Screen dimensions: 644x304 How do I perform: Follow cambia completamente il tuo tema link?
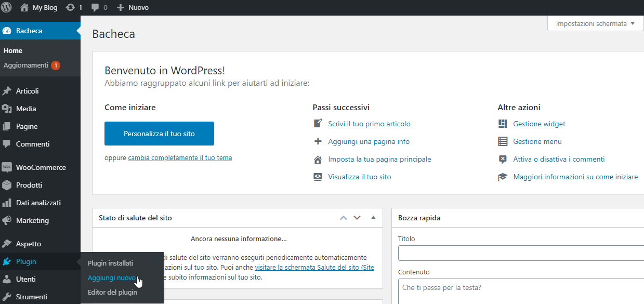(x=180, y=157)
